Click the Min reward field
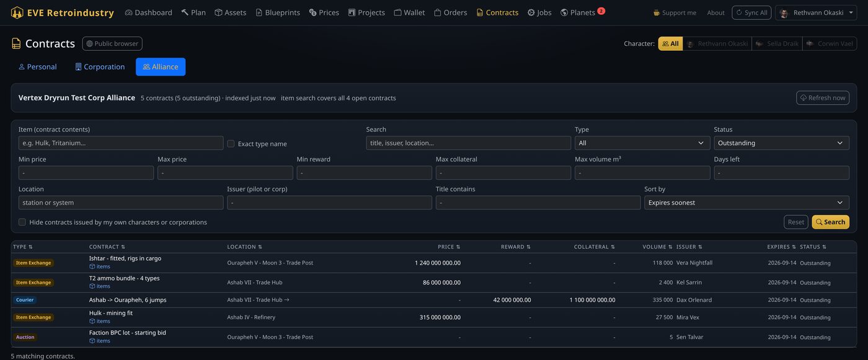 364,173
